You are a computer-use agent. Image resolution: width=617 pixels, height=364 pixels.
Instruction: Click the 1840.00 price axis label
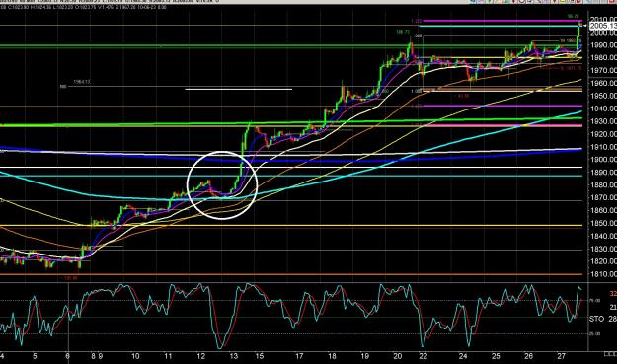(x=603, y=236)
